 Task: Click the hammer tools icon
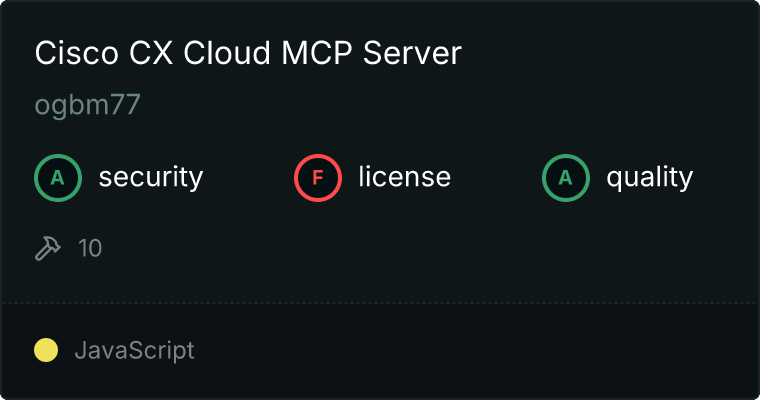48,248
